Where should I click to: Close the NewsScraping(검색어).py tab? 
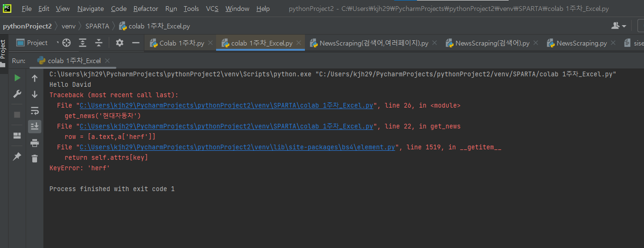click(535, 43)
